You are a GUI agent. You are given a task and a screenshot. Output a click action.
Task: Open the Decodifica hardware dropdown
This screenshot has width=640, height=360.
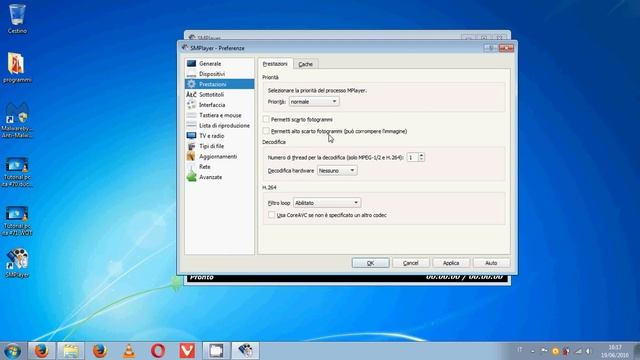pos(337,170)
